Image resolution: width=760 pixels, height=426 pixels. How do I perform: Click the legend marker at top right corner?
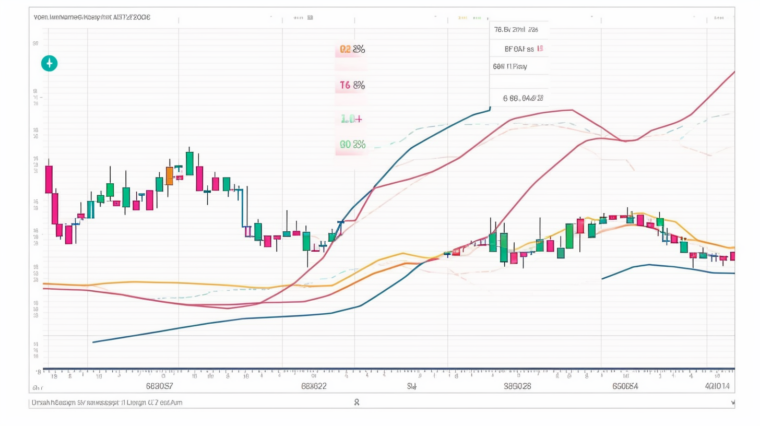pos(718,17)
